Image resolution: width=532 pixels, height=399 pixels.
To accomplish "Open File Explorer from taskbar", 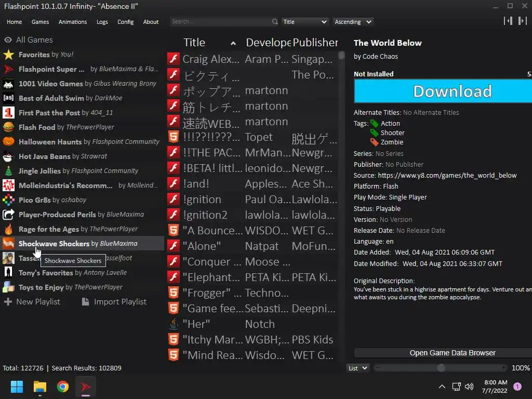I will pos(39,387).
